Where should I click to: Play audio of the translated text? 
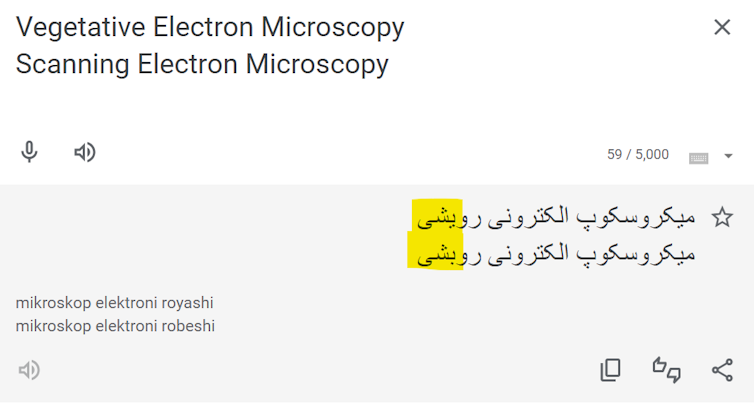coord(29,370)
